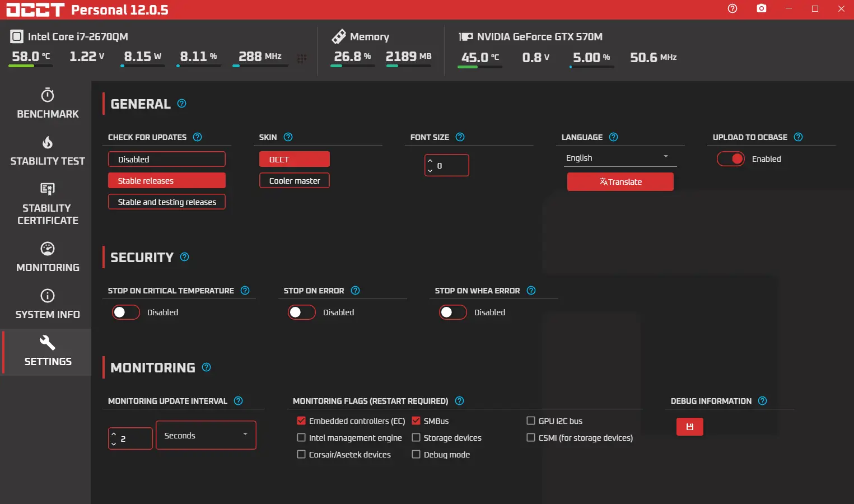Screen dimensions: 854x504
Task: Open the Stability Certificate section
Action: click(46, 204)
